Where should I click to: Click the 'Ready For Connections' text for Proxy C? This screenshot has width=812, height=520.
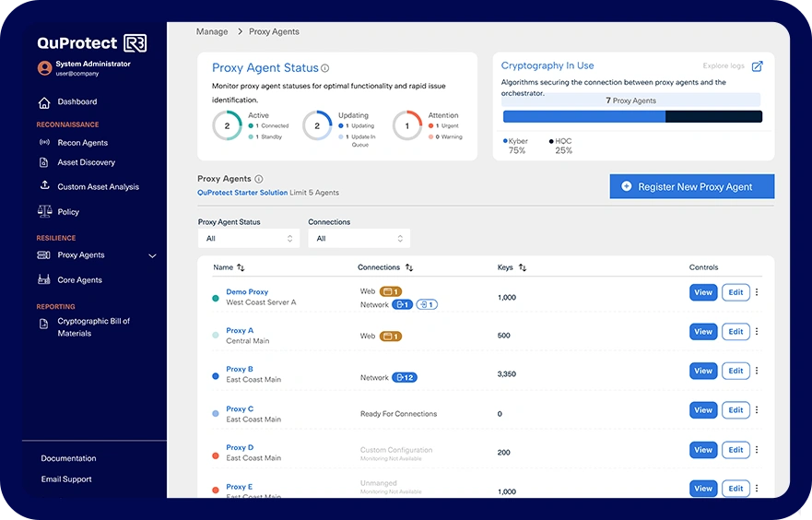click(x=398, y=414)
